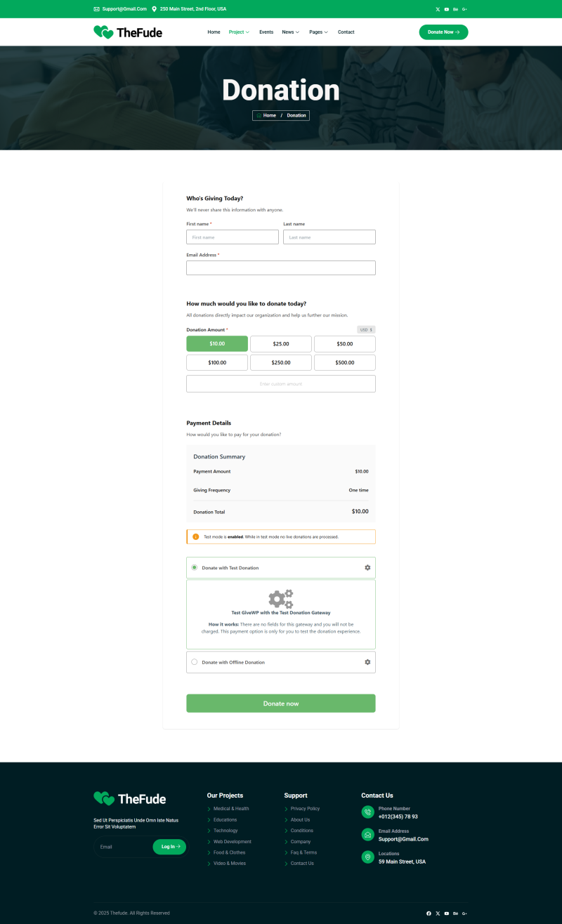
Task: Click the Google+ icon in the footer
Action: click(464, 913)
